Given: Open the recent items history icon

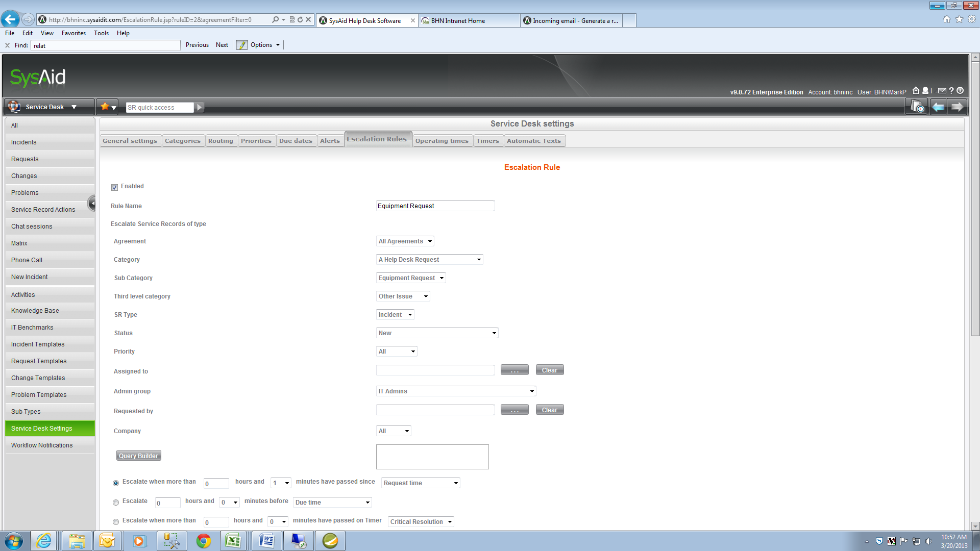Looking at the screenshot, I should click(x=917, y=107).
